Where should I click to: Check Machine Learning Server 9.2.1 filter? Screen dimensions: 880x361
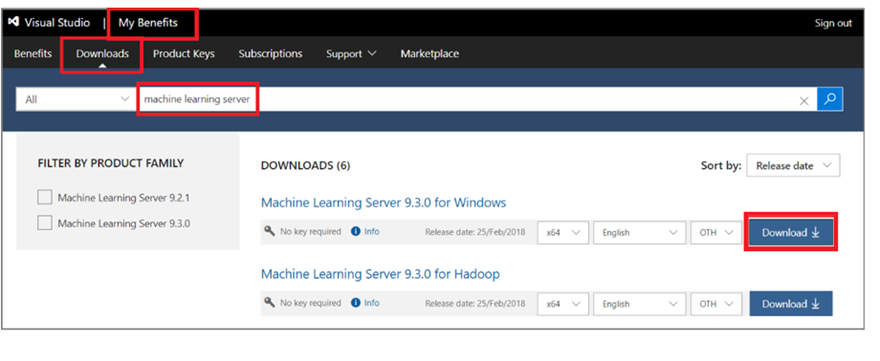click(x=44, y=198)
